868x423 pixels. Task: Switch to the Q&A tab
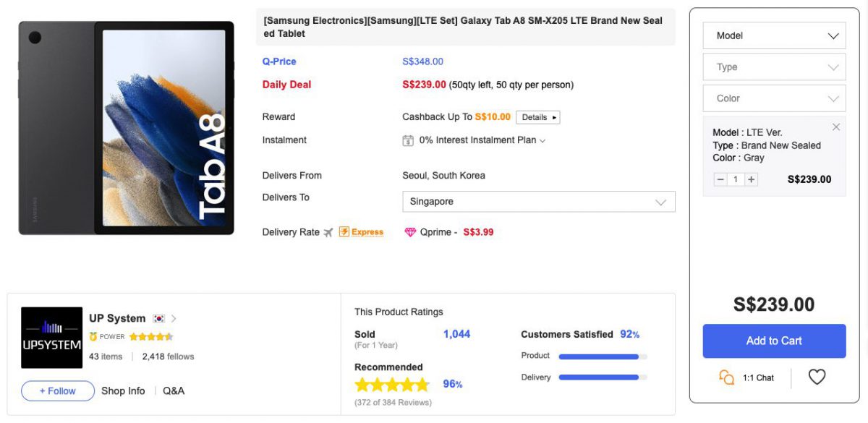point(173,390)
